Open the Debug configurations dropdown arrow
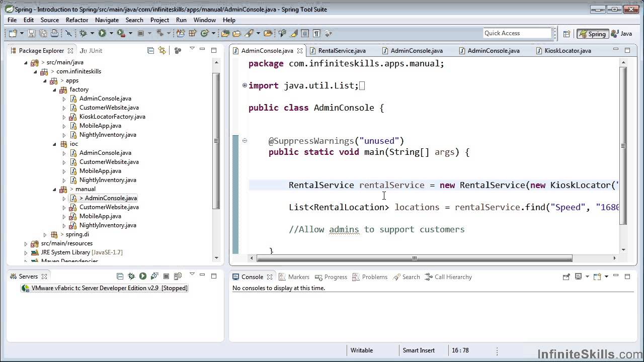The image size is (644, 362). (92, 33)
